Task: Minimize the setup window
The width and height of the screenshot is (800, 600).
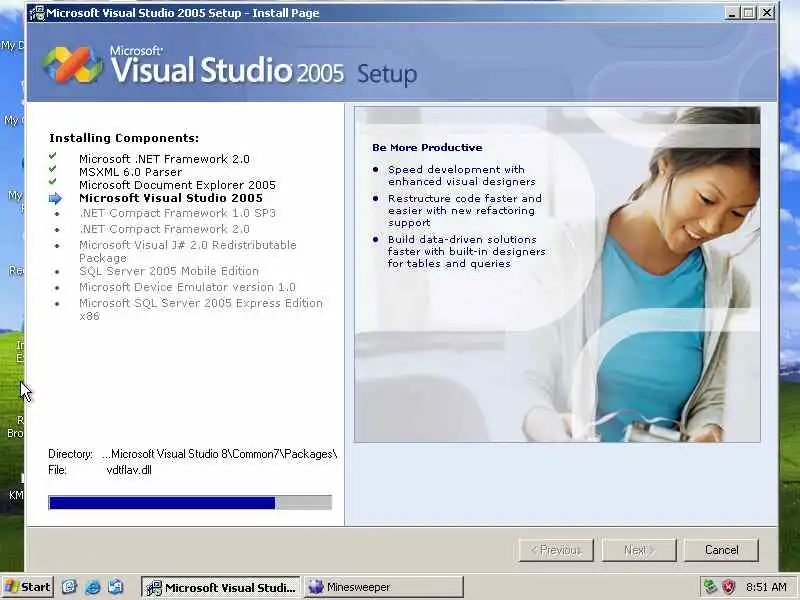Action: pyautogui.click(x=732, y=13)
